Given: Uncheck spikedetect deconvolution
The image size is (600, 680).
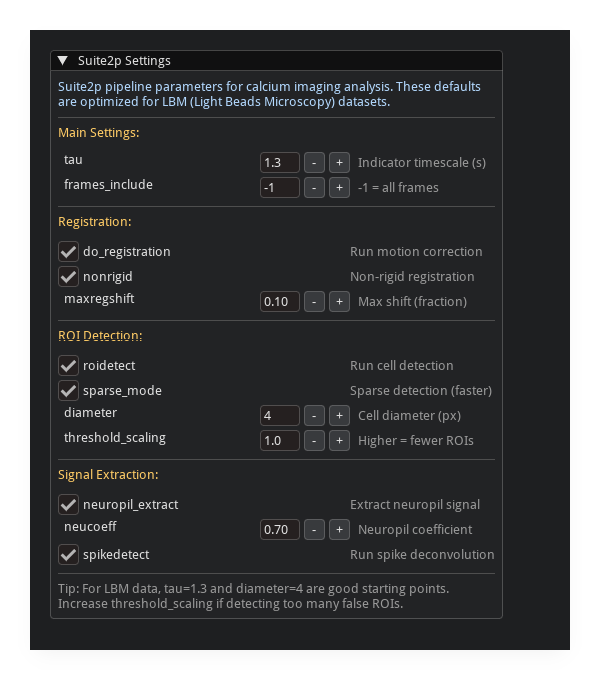Looking at the screenshot, I should [x=69, y=554].
